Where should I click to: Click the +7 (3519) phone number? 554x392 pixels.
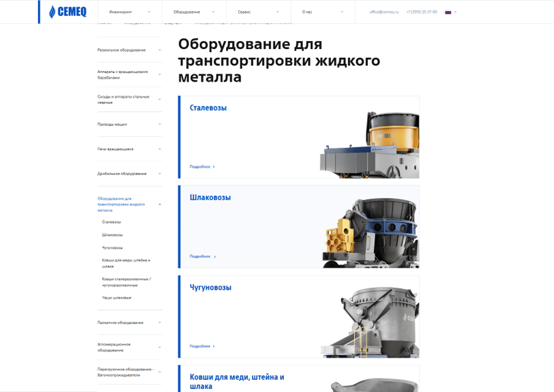(421, 12)
